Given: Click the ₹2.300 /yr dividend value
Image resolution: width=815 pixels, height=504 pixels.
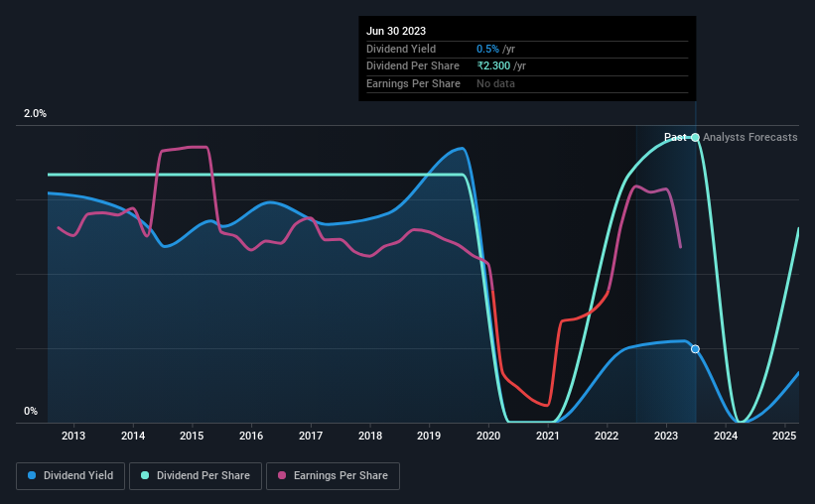Looking at the screenshot, I should (501, 66).
